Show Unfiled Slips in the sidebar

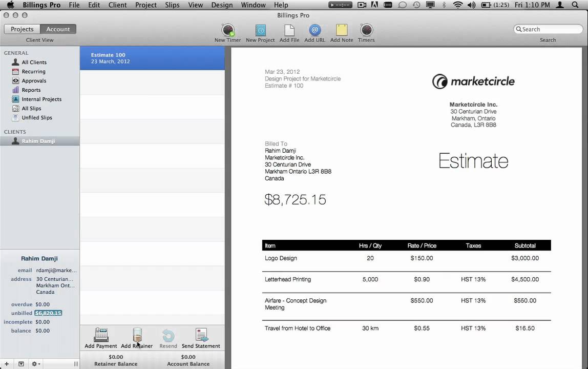[37, 117]
